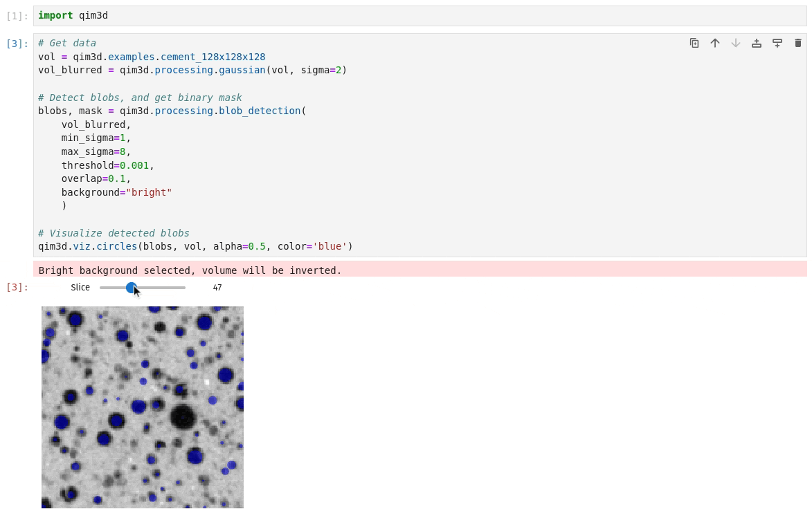
Task: Click the circles visualization call
Action: click(116, 246)
